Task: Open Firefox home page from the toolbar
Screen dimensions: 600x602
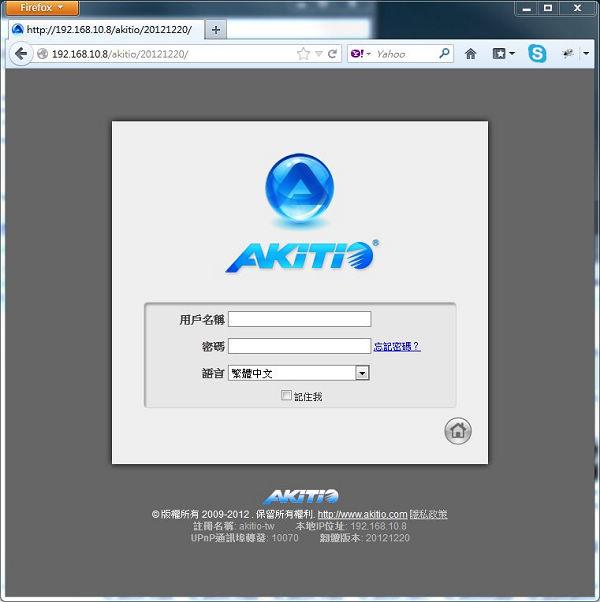Action: [x=471, y=54]
